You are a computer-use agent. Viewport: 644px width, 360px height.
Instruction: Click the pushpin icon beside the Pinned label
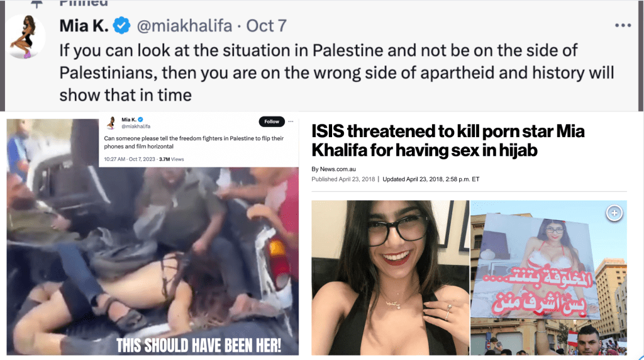(x=37, y=4)
